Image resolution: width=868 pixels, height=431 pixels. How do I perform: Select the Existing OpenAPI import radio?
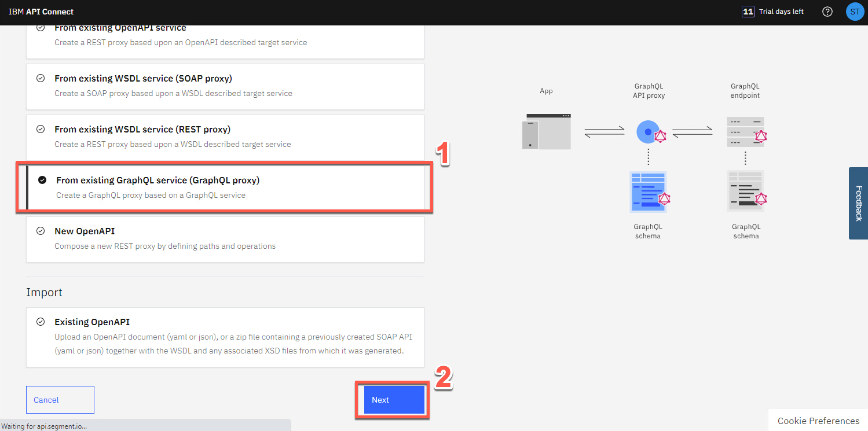[x=41, y=322]
